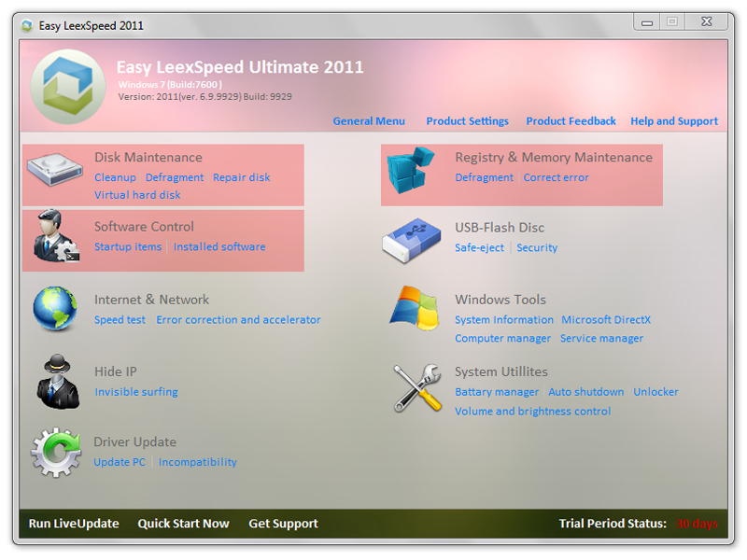Click the Driver Update gear icon
Image resolution: width=747 pixels, height=560 pixels.
click(56, 453)
